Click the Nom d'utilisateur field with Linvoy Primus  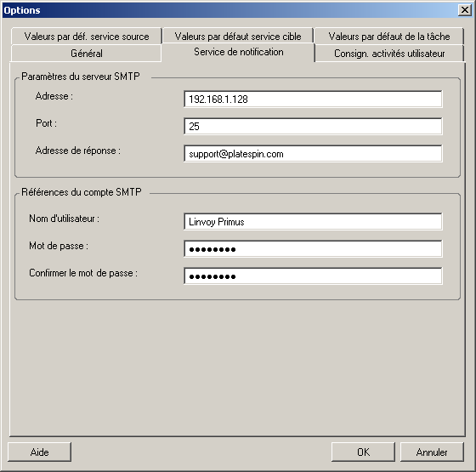point(313,222)
